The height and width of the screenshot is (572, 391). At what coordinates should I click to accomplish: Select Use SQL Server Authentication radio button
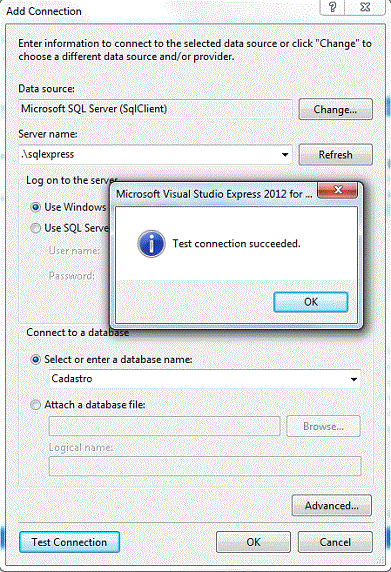tap(35, 228)
